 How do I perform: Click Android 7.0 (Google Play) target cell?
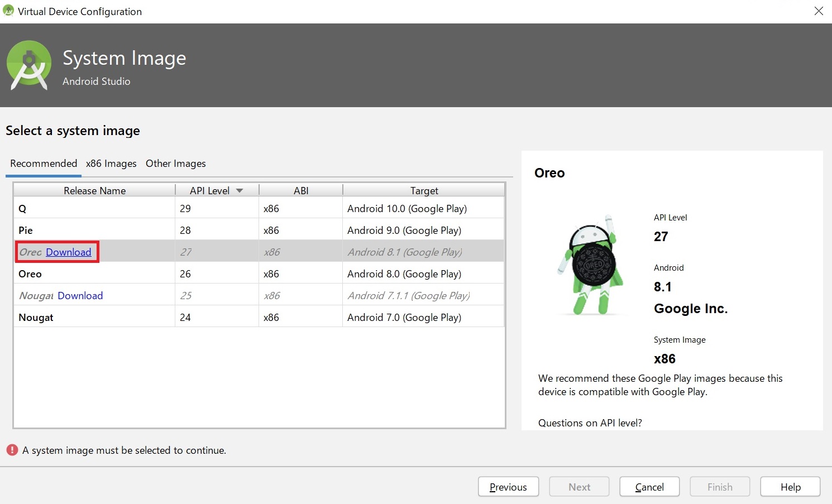424,317
